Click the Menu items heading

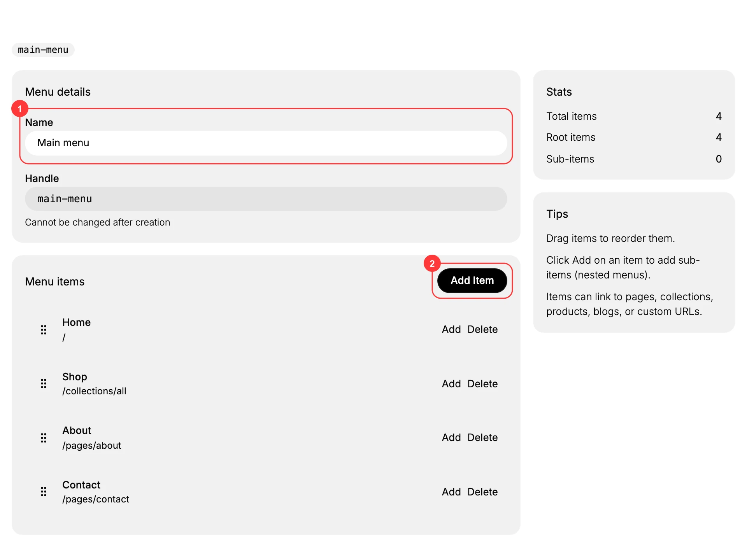point(55,282)
